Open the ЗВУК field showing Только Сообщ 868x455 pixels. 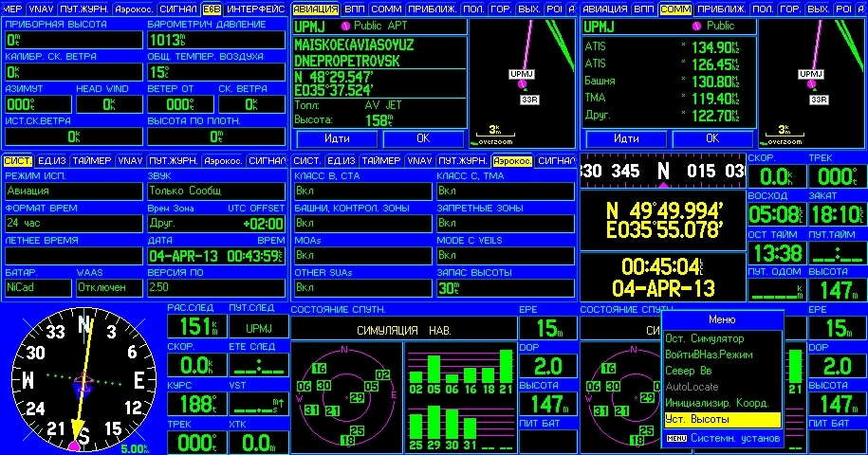pyautogui.click(x=215, y=191)
